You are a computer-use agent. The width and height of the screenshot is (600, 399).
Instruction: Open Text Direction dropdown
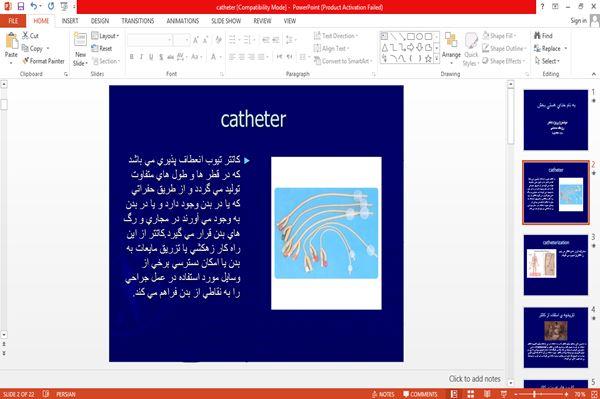point(336,36)
